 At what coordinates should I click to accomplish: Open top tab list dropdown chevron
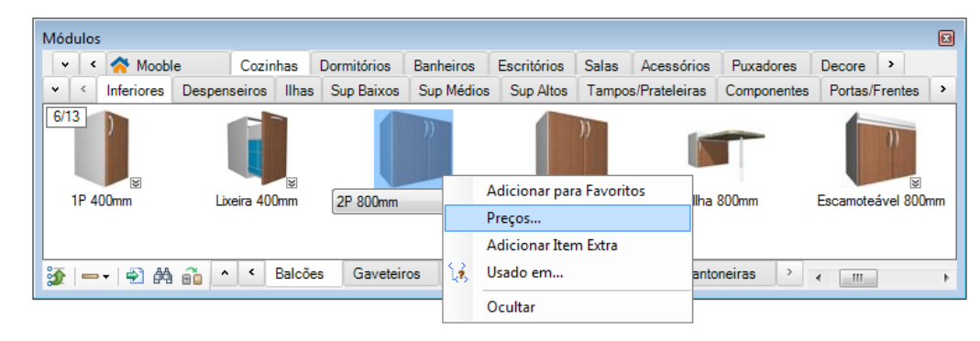[66, 64]
